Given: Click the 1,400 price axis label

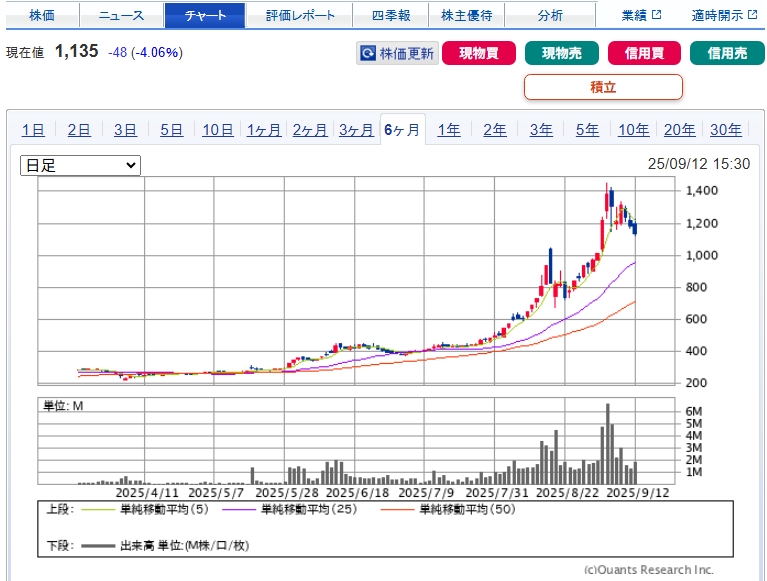Looking at the screenshot, I should pos(701,190).
